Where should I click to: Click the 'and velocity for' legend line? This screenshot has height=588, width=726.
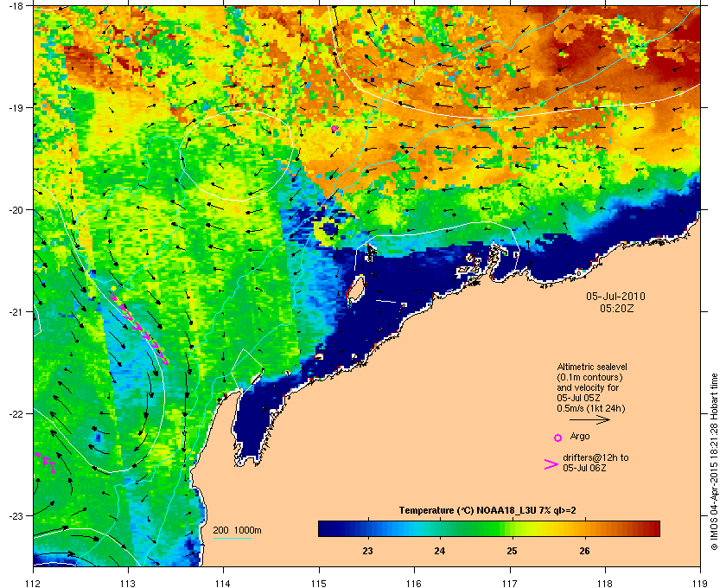(x=588, y=387)
